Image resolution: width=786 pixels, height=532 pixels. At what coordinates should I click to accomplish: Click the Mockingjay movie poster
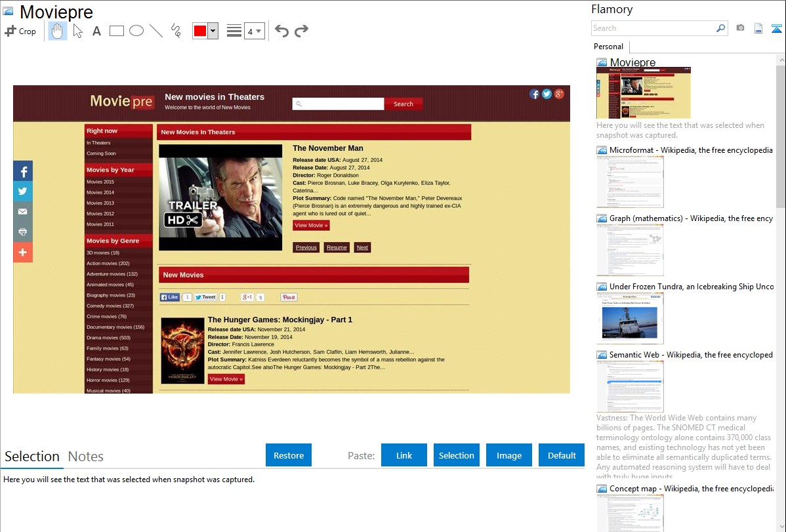click(182, 351)
